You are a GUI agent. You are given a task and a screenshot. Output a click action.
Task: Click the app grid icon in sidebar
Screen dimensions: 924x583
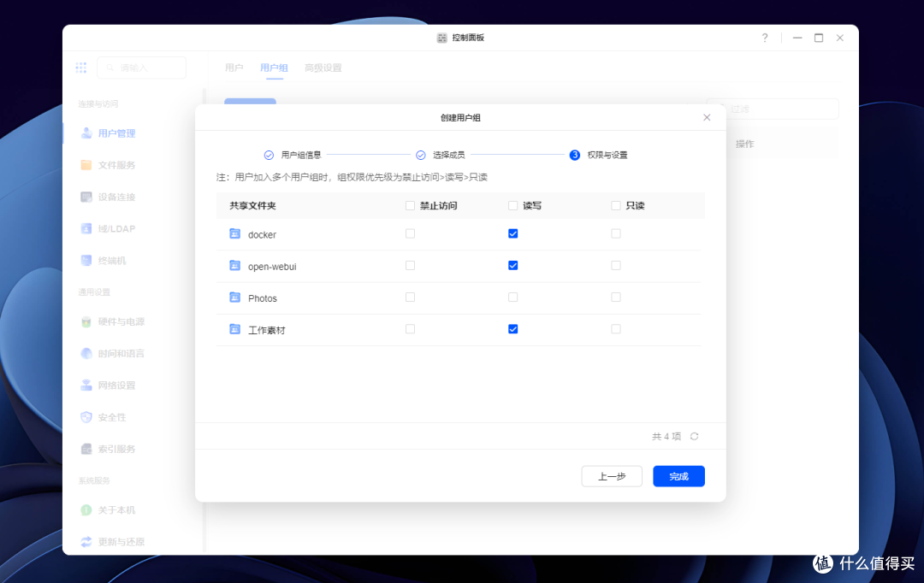pos(81,68)
